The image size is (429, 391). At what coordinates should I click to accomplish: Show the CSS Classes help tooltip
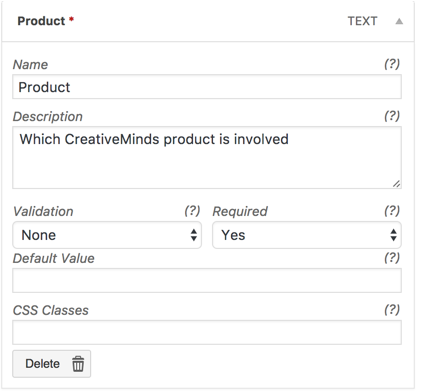click(x=392, y=310)
